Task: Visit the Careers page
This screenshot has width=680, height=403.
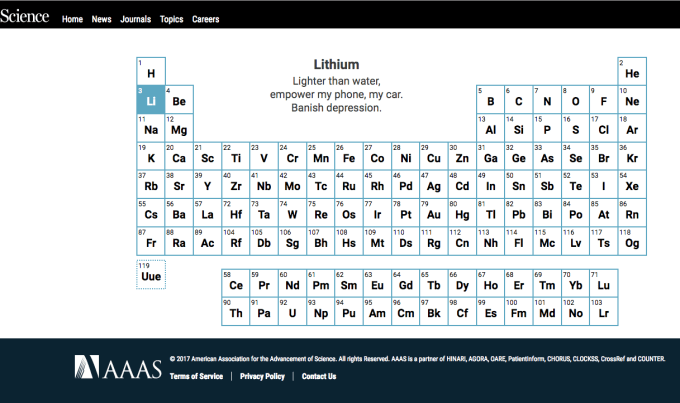Action: tap(205, 19)
